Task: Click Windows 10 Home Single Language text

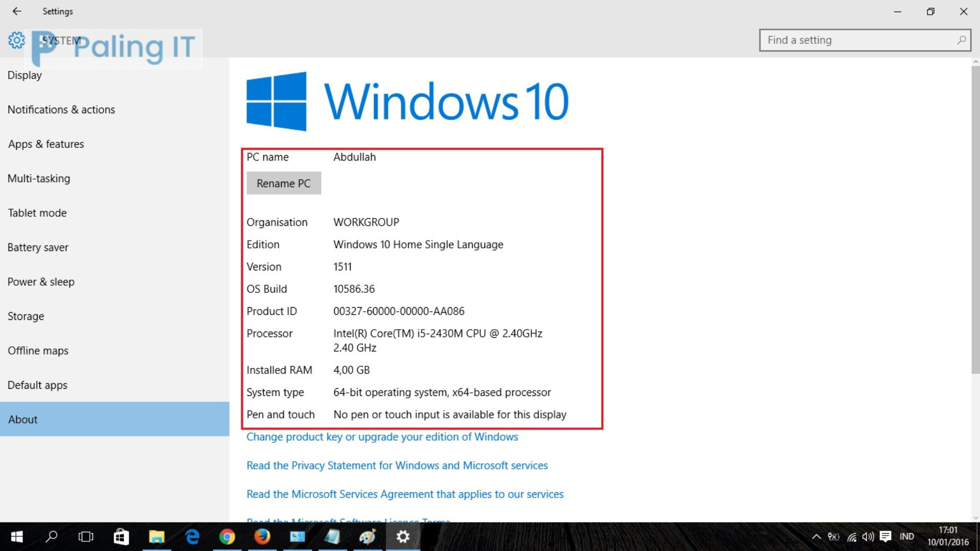Action: pyautogui.click(x=418, y=244)
